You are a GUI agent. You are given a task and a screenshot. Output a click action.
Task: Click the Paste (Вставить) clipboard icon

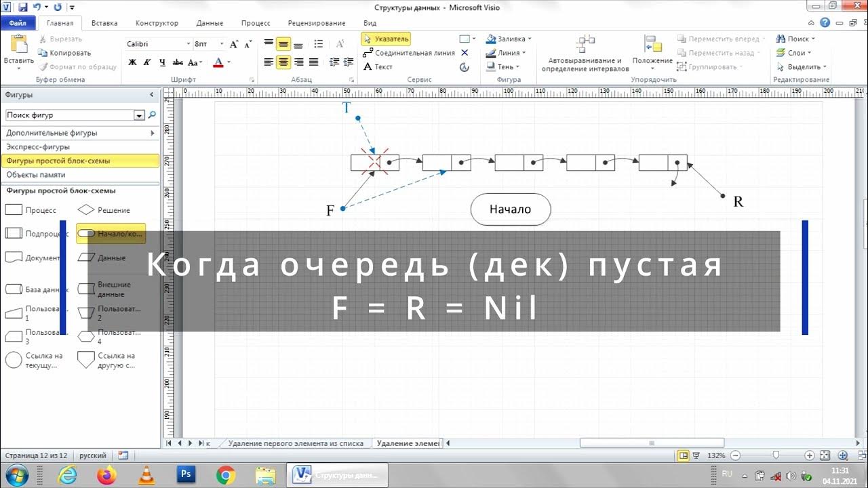[18, 50]
